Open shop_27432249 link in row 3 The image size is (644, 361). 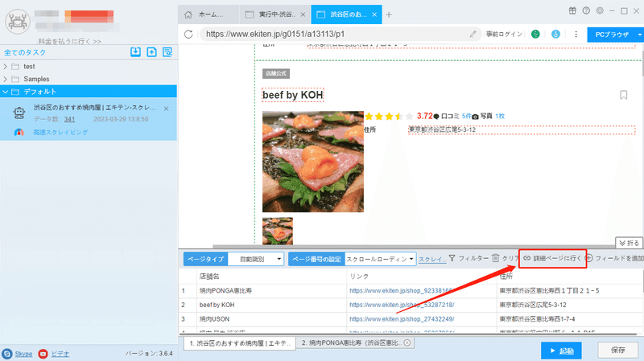pyautogui.click(x=402, y=319)
